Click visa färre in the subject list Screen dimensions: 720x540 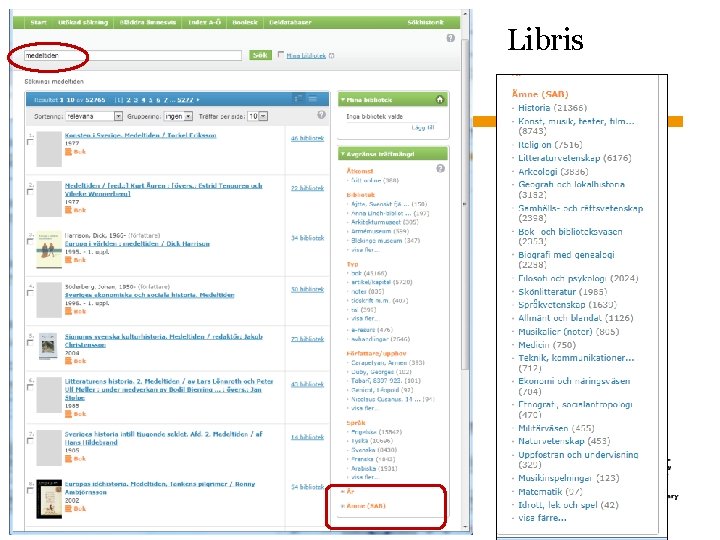pos(542,518)
